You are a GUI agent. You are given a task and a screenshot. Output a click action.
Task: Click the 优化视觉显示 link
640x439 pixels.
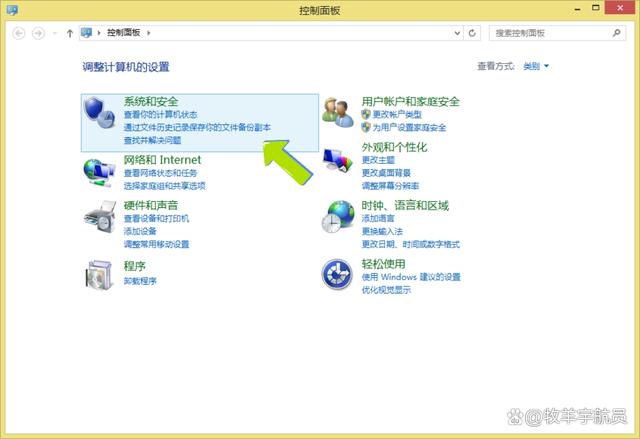click(386, 290)
